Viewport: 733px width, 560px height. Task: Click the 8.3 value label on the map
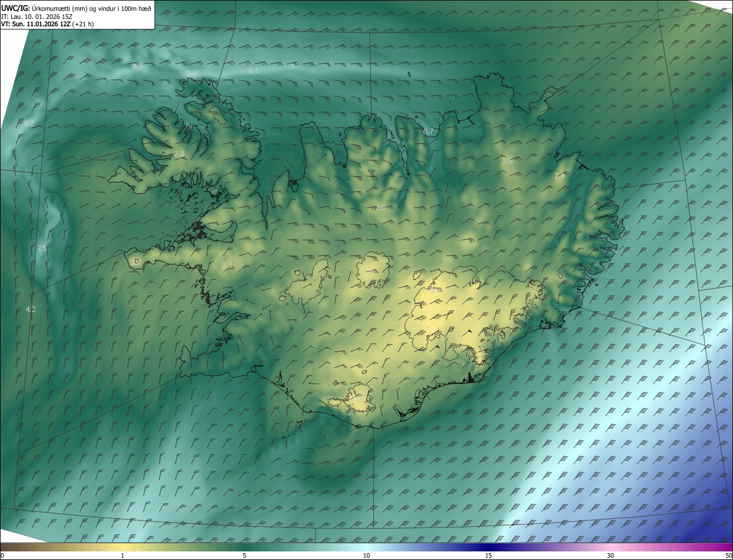[137, 67]
